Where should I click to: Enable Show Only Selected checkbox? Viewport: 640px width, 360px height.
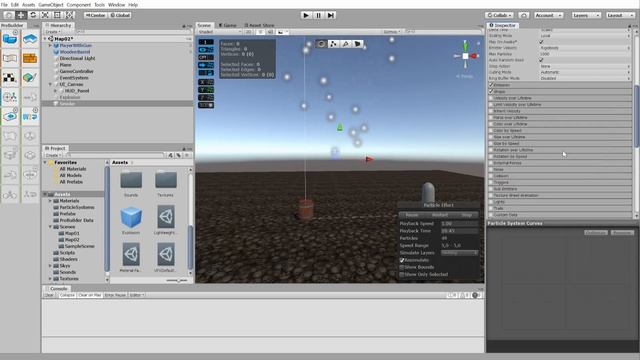coord(402,274)
